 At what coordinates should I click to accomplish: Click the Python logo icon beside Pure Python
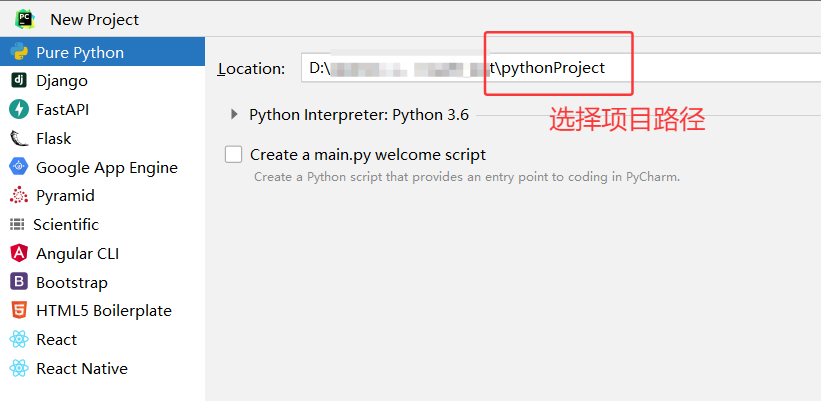tap(19, 52)
